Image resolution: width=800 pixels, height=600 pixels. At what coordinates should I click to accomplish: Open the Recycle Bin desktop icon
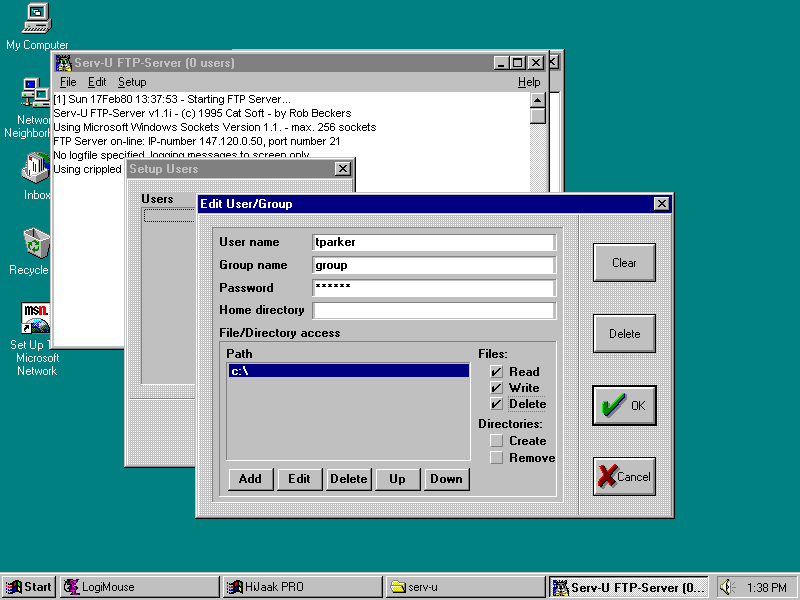pyautogui.click(x=37, y=244)
